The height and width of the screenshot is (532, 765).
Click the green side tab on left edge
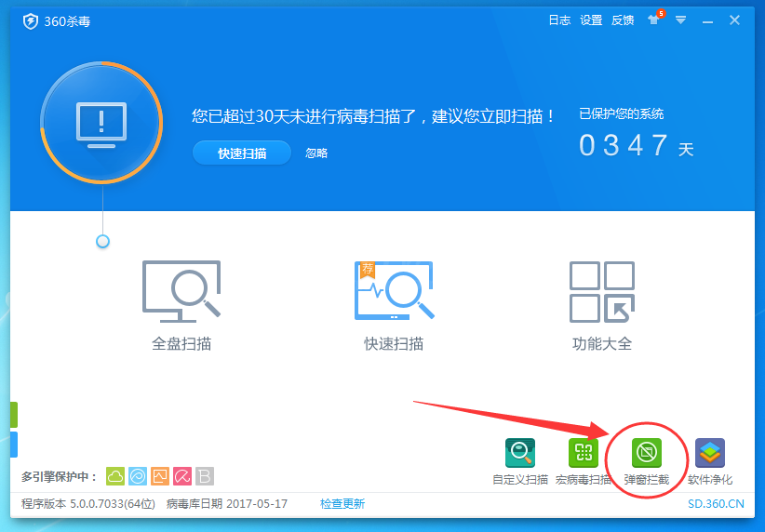(14, 415)
